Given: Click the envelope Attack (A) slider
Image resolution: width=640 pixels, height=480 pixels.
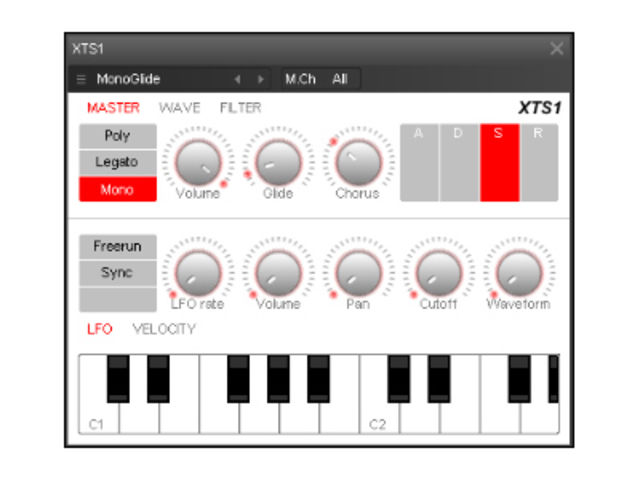Looking at the screenshot, I should [x=419, y=162].
